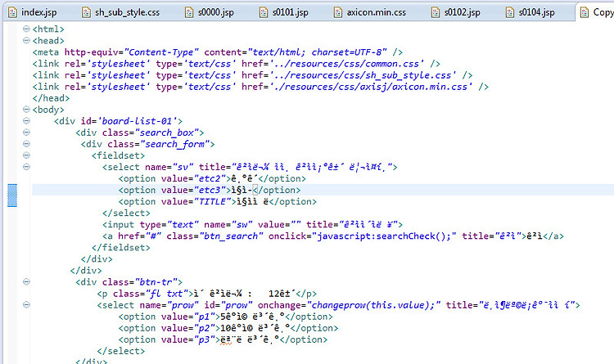Image resolution: width=614 pixels, height=364 pixels.
Task: Open the sh_sub_style.css editor tab
Action: (121, 12)
